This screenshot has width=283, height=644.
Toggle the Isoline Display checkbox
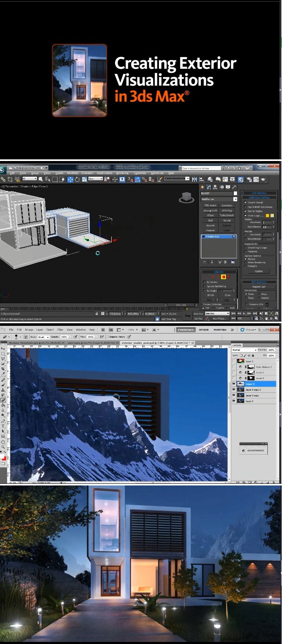tap(246, 211)
